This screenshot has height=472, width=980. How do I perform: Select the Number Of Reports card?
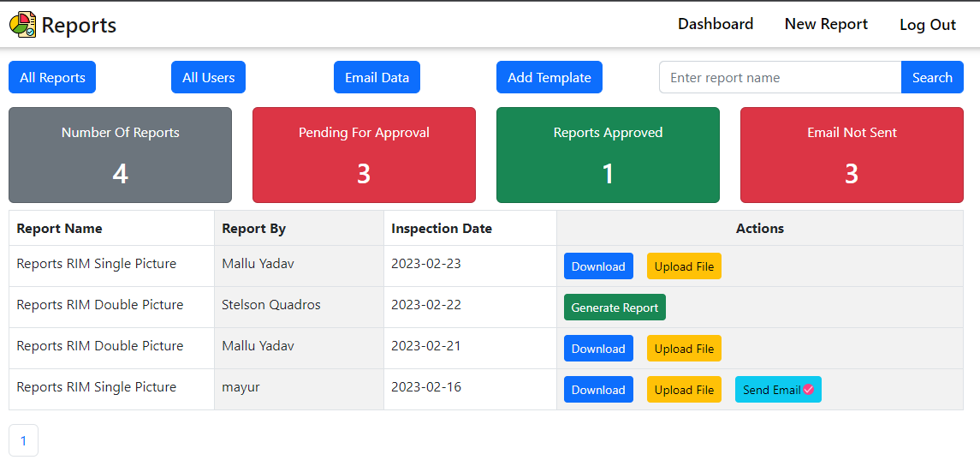pos(120,155)
